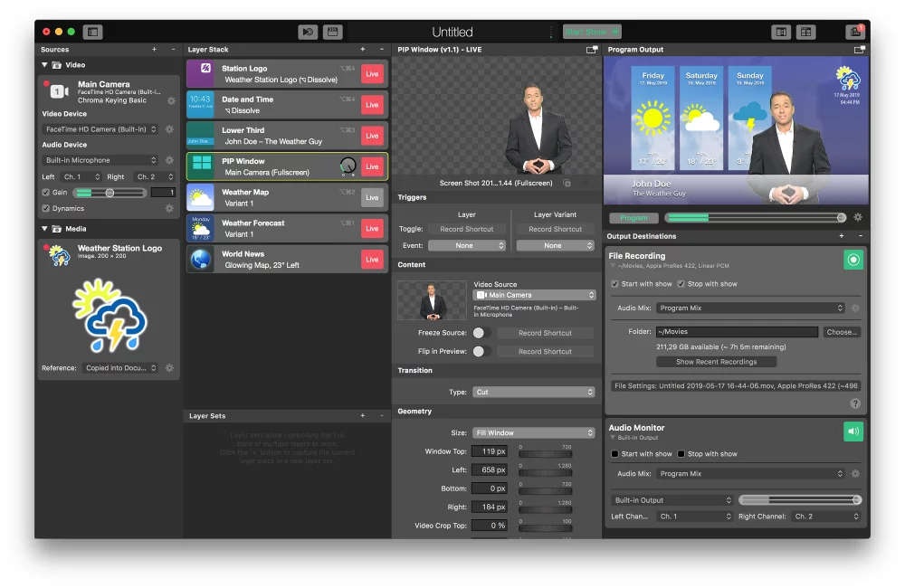Open the Left channel Ch. 1 dropdown in Sources

(x=81, y=176)
